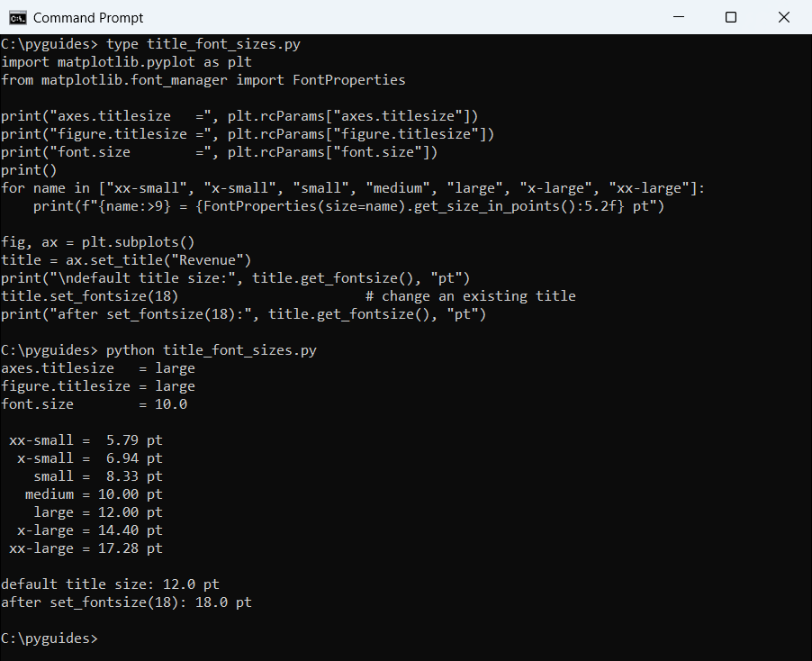This screenshot has height=661, width=812.
Task: Click the 'x-large = 14.40 pt' output row
Action: 90,530
